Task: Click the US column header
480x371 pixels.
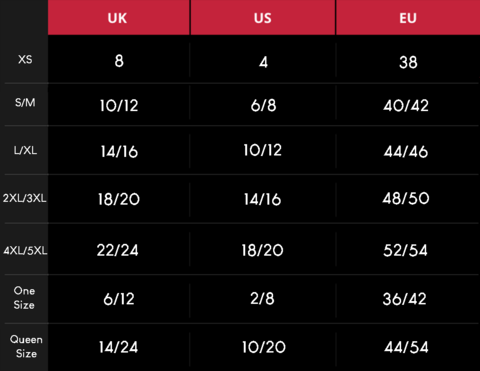Action: coord(263,18)
